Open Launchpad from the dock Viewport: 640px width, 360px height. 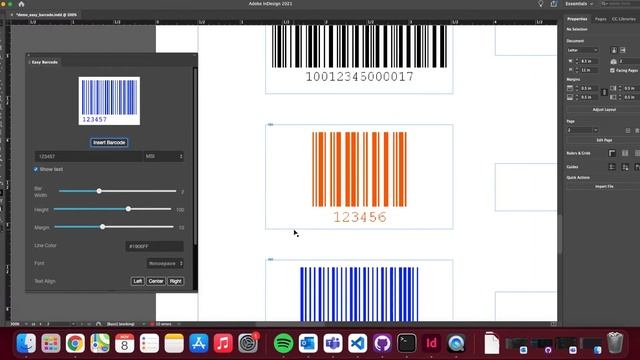[51, 343]
